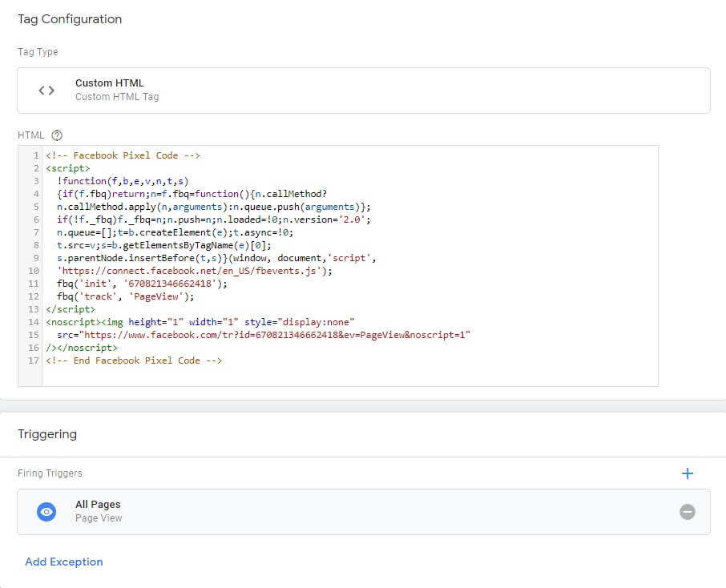Click the Facebook Pixel Code comment line

(123, 155)
